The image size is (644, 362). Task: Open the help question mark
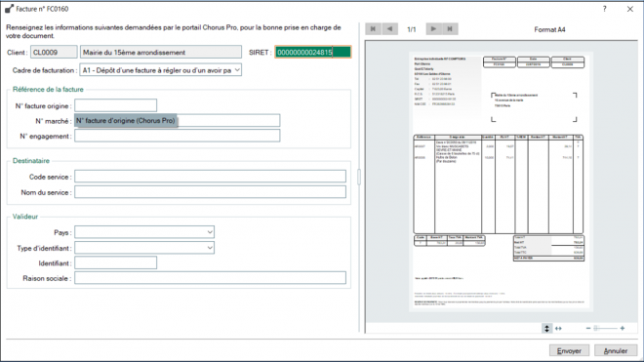point(605,9)
